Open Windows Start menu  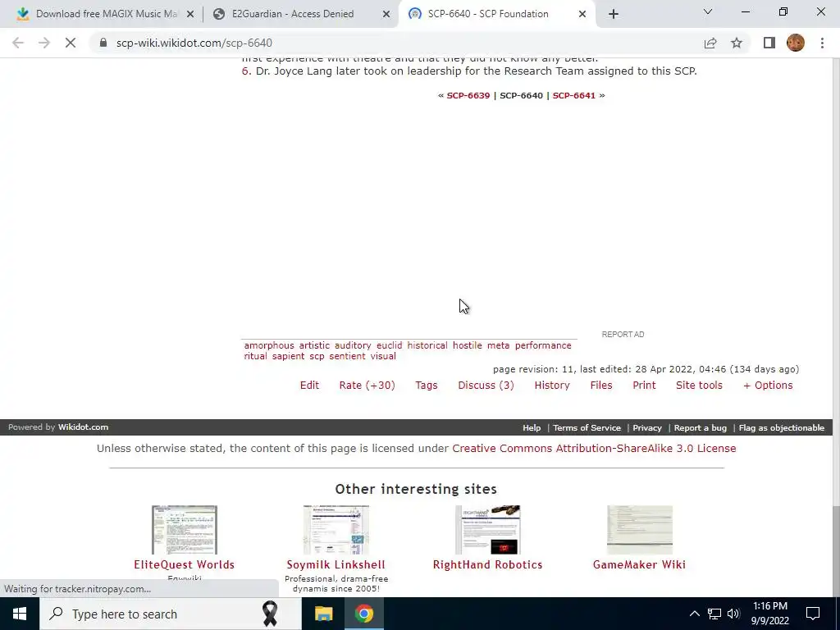(20, 614)
